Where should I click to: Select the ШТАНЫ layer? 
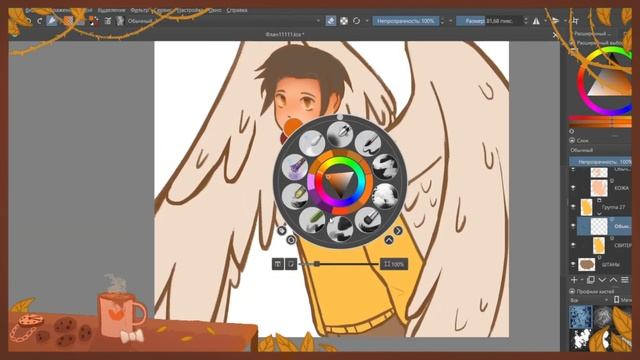click(x=611, y=264)
